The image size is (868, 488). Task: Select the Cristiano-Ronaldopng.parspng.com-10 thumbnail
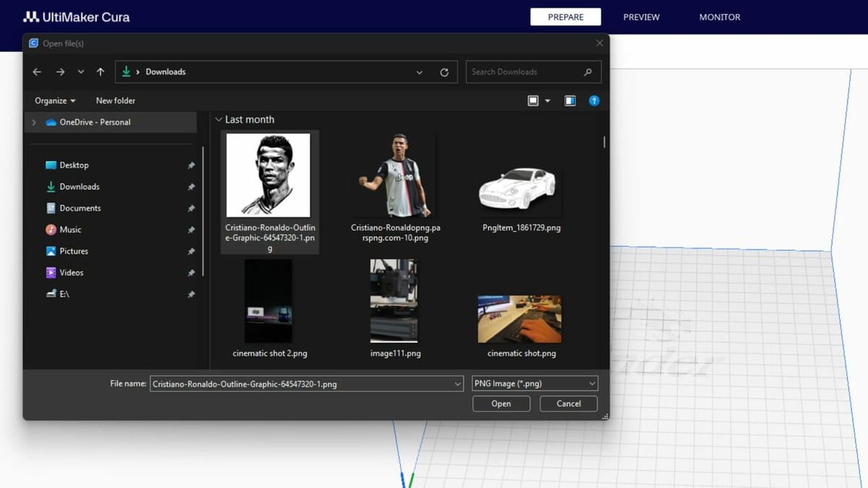[395, 176]
